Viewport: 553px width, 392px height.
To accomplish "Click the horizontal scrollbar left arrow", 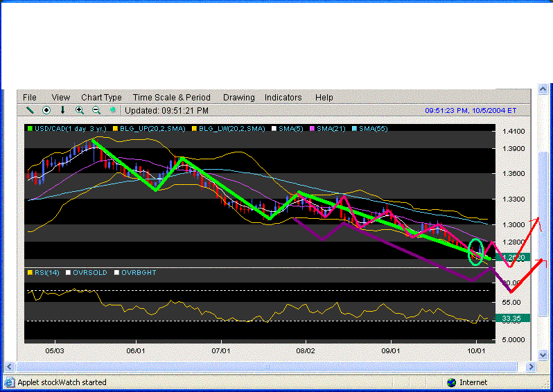I will click(x=9, y=366).
